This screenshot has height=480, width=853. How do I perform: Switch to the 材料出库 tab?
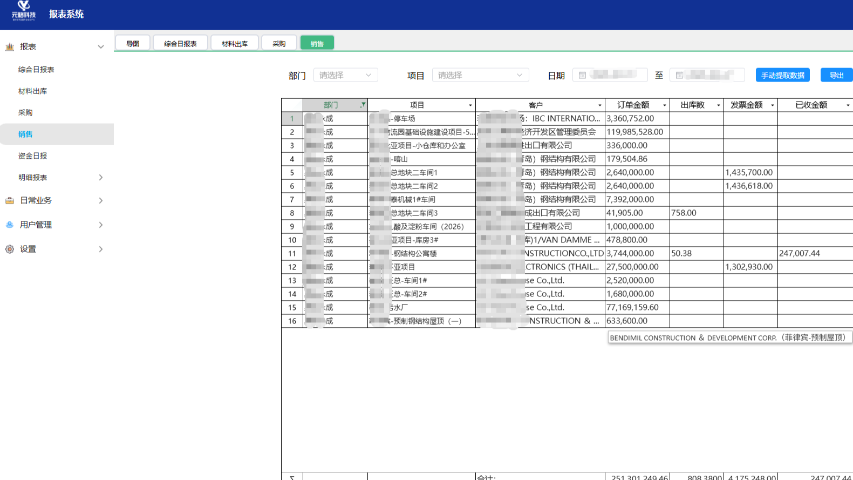click(234, 43)
